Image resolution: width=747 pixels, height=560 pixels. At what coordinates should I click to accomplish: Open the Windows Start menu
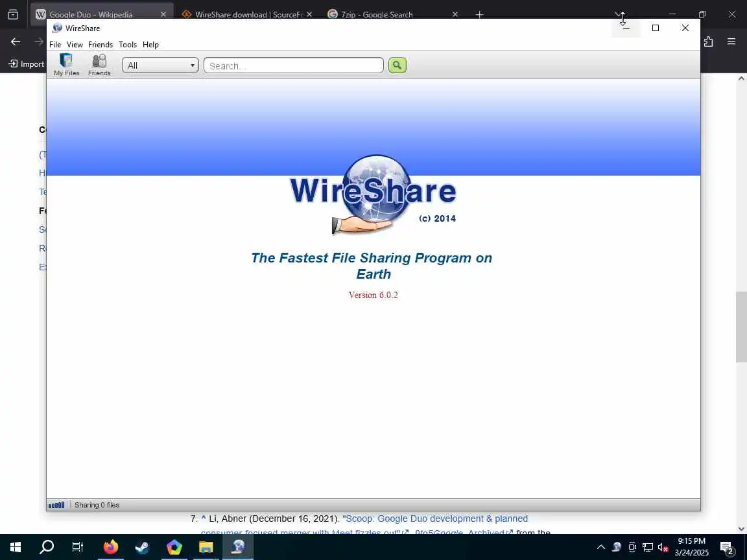16,546
